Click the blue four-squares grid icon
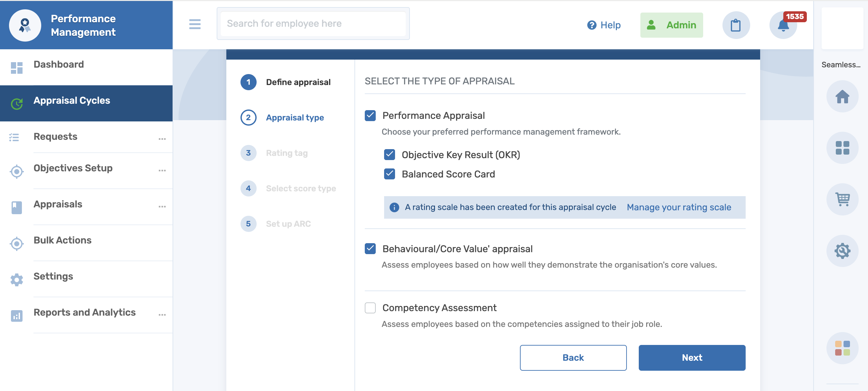 point(842,148)
